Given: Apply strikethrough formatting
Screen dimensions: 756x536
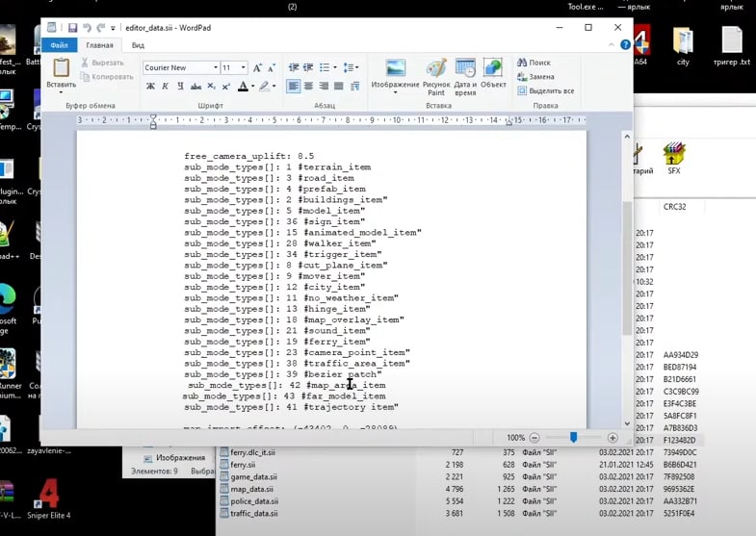Looking at the screenshot, I should click(196, 87).
